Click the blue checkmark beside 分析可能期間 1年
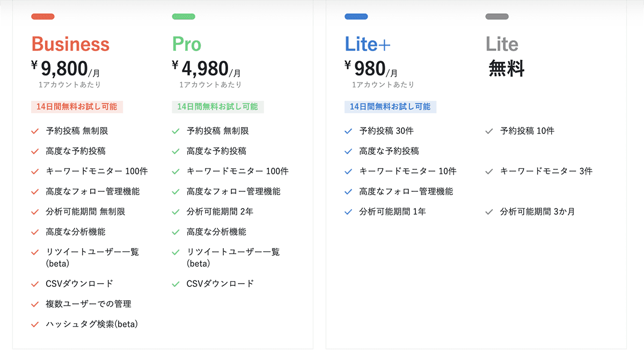 [x=348, y=212]
